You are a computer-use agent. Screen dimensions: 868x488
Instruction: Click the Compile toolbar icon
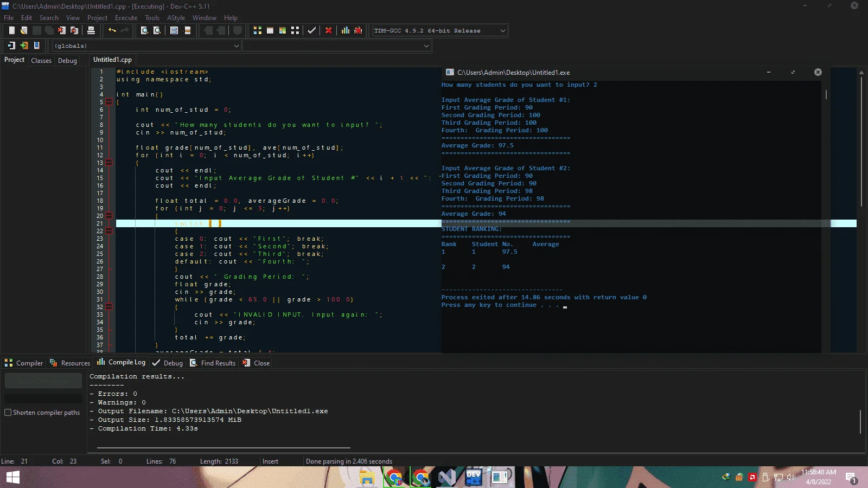(258, 30)
